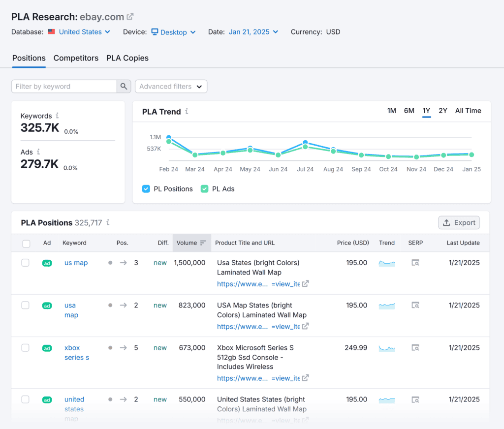The image size is (504, 429).
Task: Open the PLA Copies tab
Action: (x=127, y=58)
